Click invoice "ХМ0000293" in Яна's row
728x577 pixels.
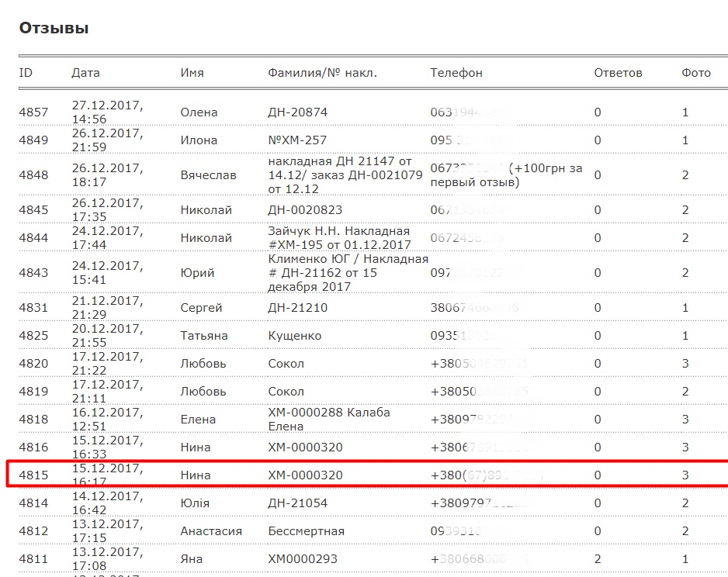(300, 559)
